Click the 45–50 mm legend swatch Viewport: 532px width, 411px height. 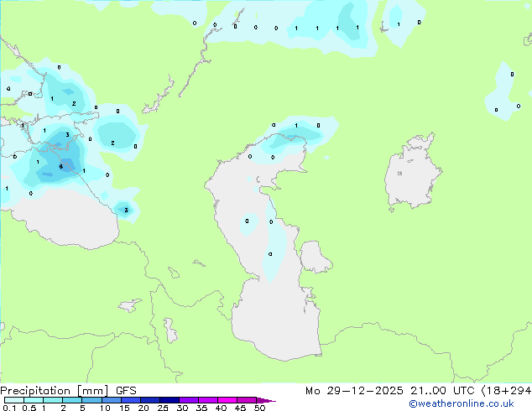[247, 400]
